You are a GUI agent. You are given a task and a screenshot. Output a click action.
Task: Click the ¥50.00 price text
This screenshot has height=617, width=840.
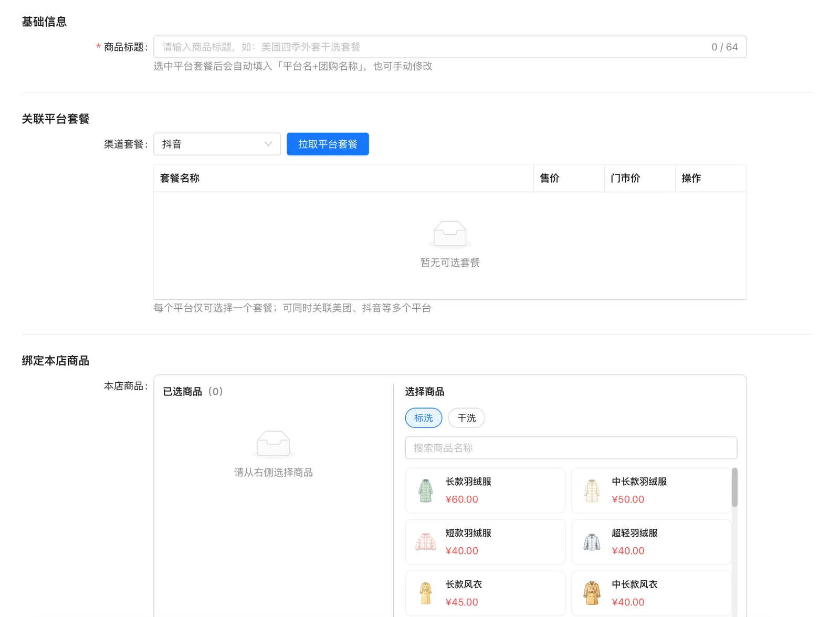(628, 499)
